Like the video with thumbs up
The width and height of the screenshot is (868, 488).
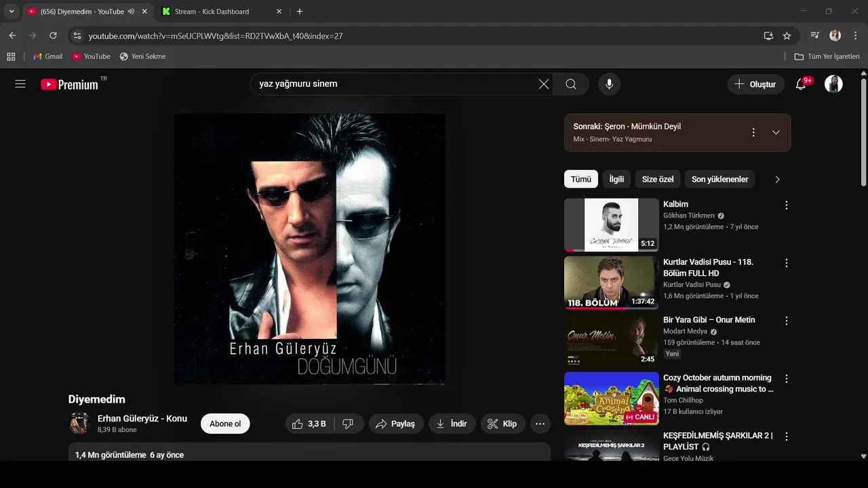[x=309, y=424]
